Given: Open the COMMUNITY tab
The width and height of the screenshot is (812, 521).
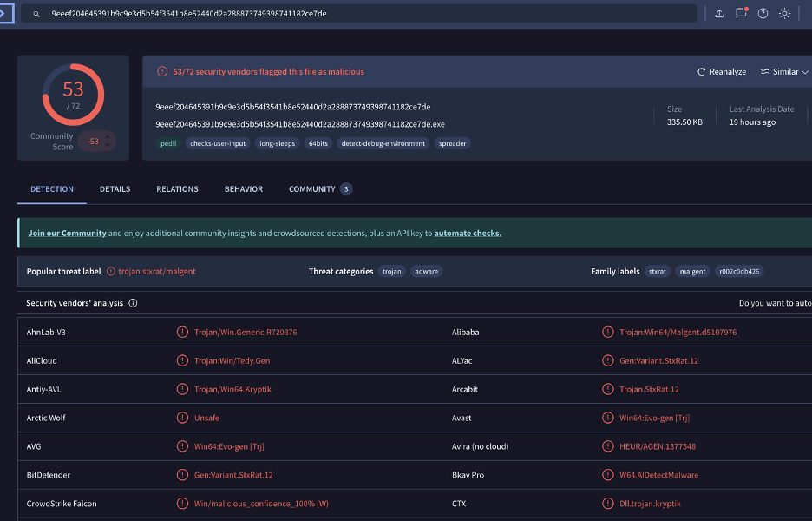Looking at the screenshot, I should pyautogui.click(x=320, y=189).
